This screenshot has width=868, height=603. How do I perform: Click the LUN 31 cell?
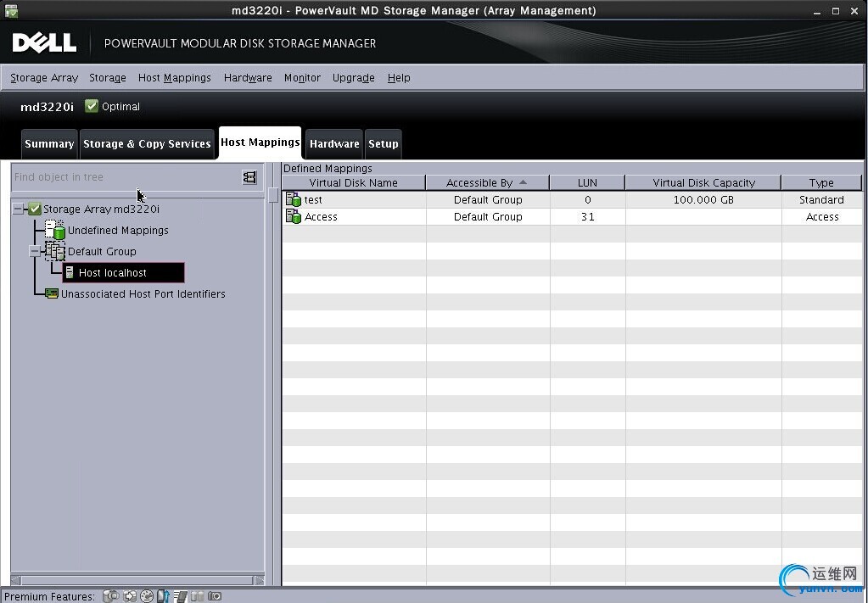pyautogui.click(x=588, y=217)
